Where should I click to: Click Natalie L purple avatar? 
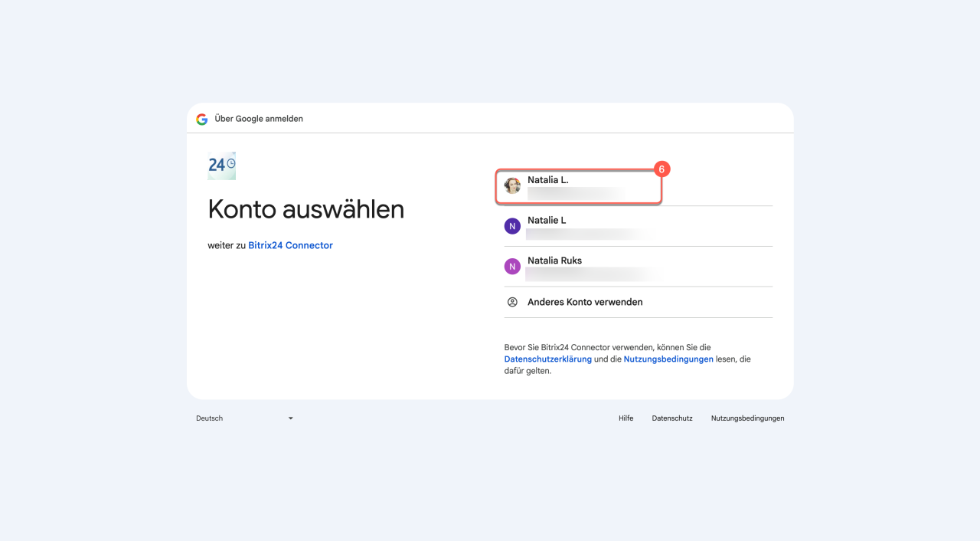(x=512, y=226)
